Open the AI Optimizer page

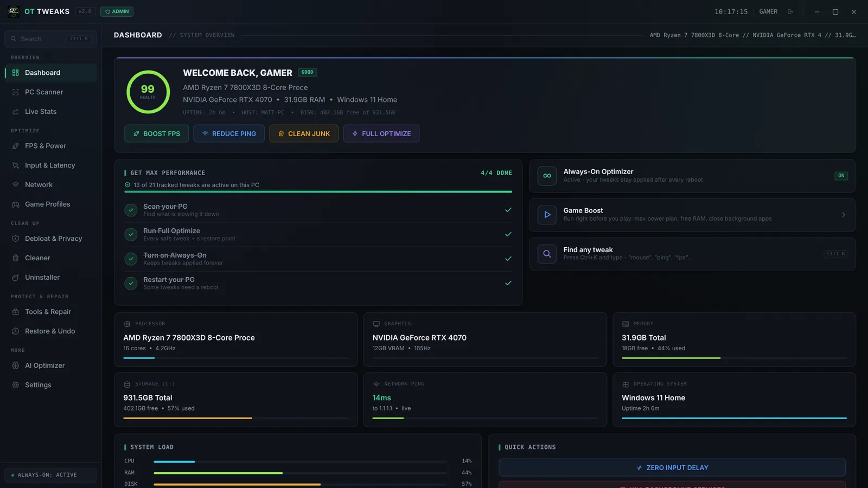click(x=50, y=365)
